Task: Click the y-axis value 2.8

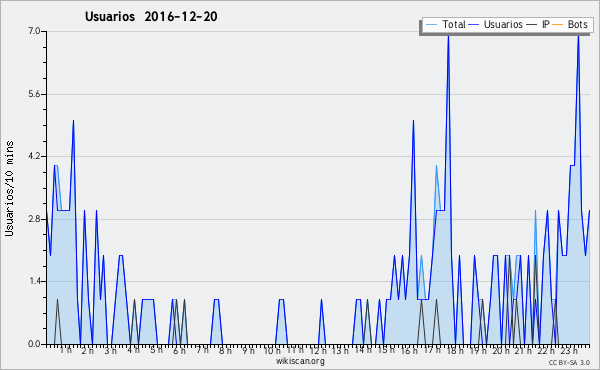Action: (34, 219)
